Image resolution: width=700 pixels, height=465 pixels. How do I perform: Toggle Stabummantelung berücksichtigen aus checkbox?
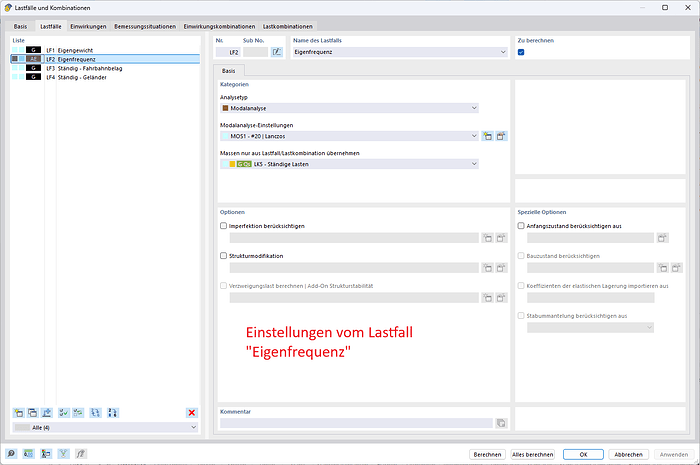click(x=521, y=316)
